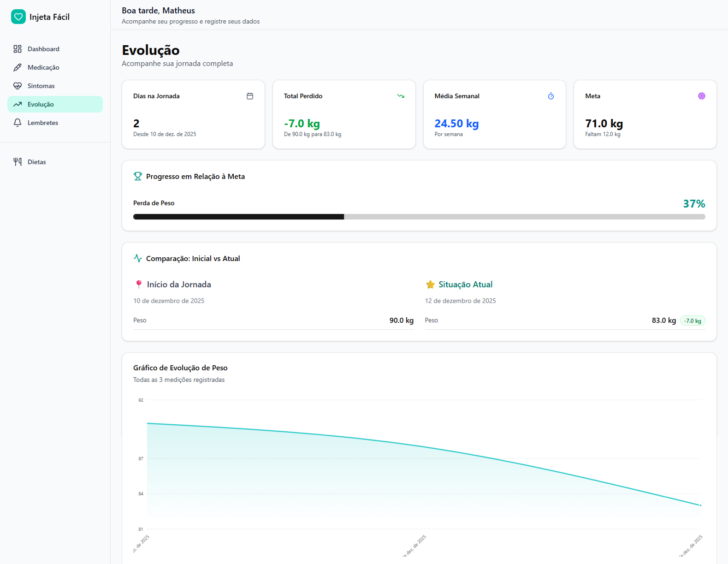Viewport: 728px width, 564px height.
Task: Click the Sintomas heart-pulse icon
Action: [x=18, y=86]
